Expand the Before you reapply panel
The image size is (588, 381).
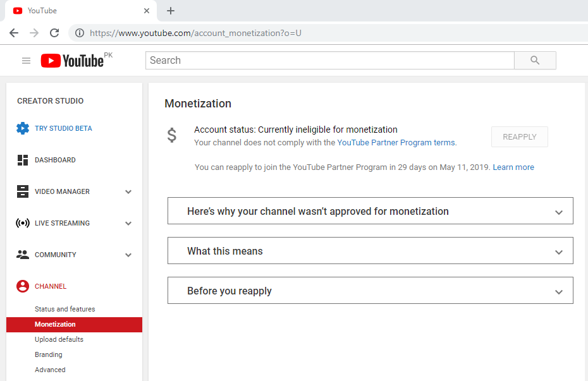(370, 291)
